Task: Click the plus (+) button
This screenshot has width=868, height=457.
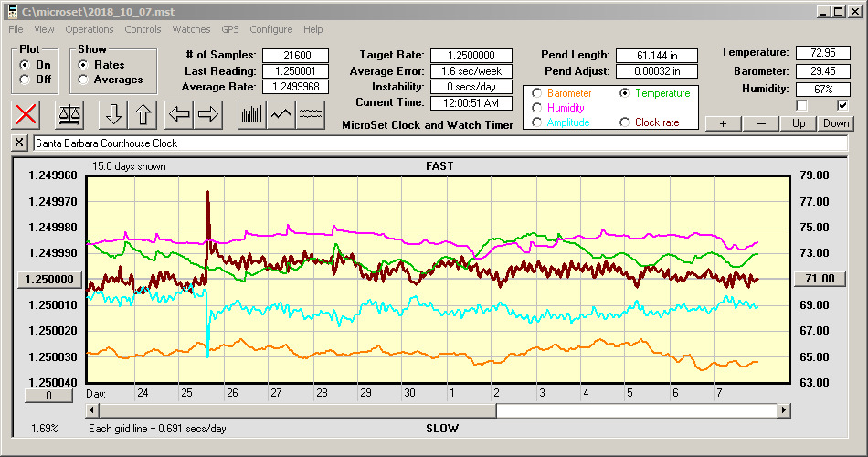Action: pos(723,123)
